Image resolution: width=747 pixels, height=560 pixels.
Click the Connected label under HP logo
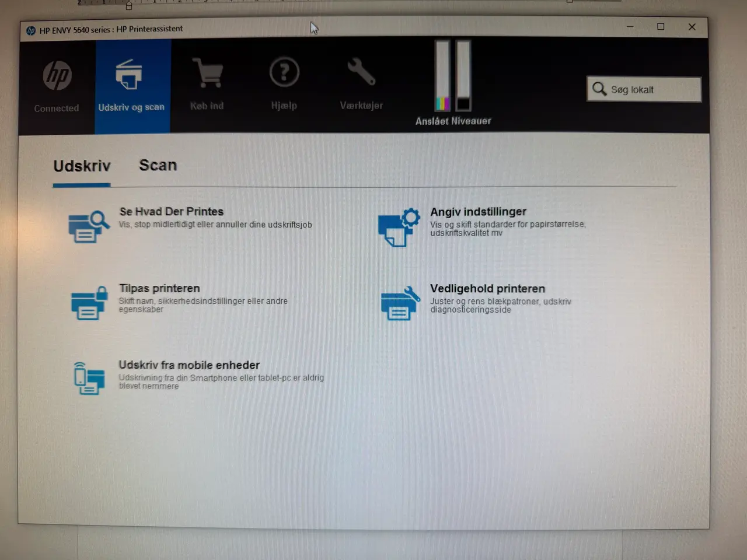click(56, 108)
